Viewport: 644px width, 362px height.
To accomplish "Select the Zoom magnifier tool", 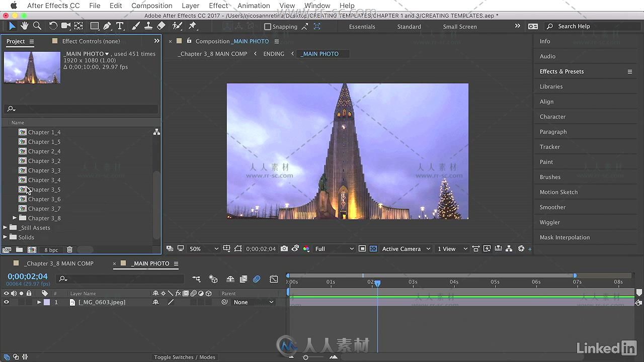I will [37, 26].
